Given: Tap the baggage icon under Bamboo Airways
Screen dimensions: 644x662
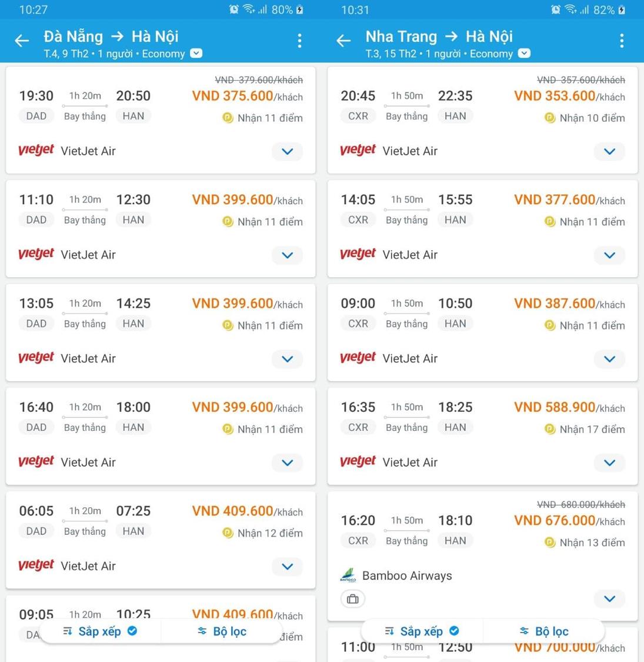Looking at the screenshot, I should 353,599.
